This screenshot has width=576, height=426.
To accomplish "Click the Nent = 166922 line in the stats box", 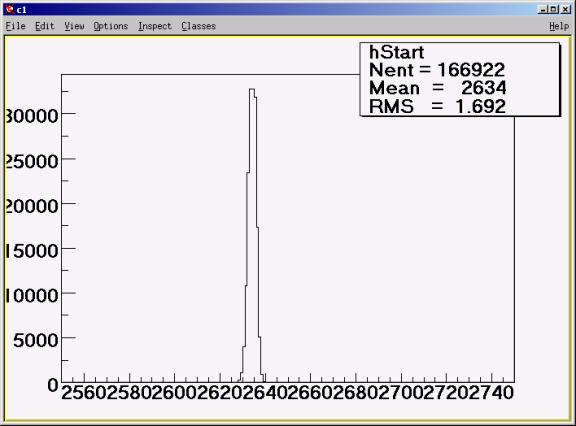I will (x=437, y=70).
